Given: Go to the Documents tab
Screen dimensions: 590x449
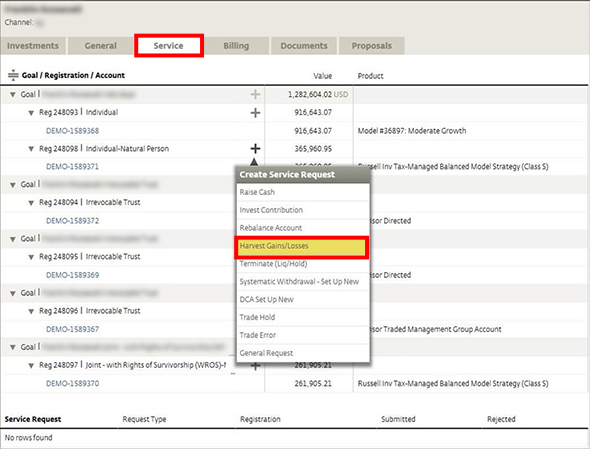Looking at the screenshot, I should [304, 46].
